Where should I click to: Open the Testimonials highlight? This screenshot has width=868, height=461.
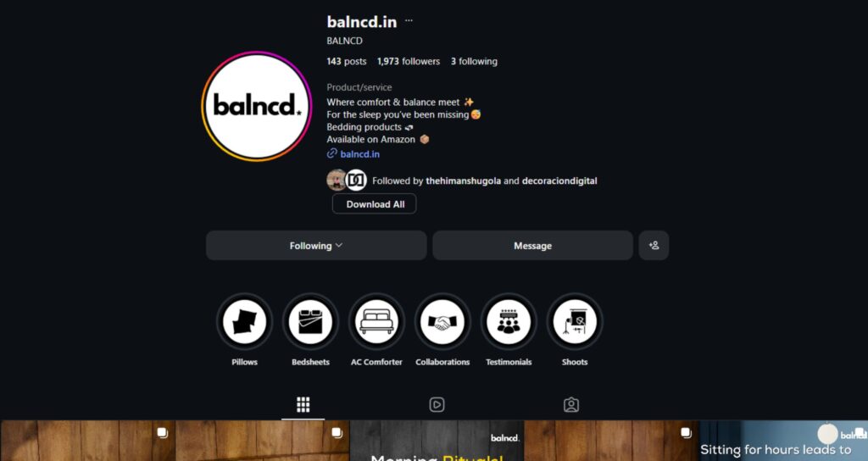point(509,321)
